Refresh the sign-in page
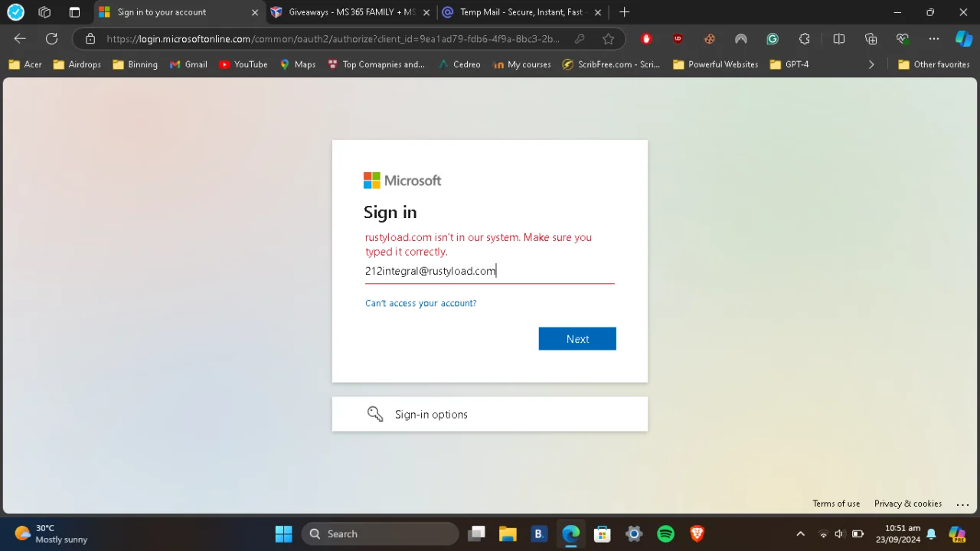The image size is (980, 551). pyautogui.click(x=51, y=39)
